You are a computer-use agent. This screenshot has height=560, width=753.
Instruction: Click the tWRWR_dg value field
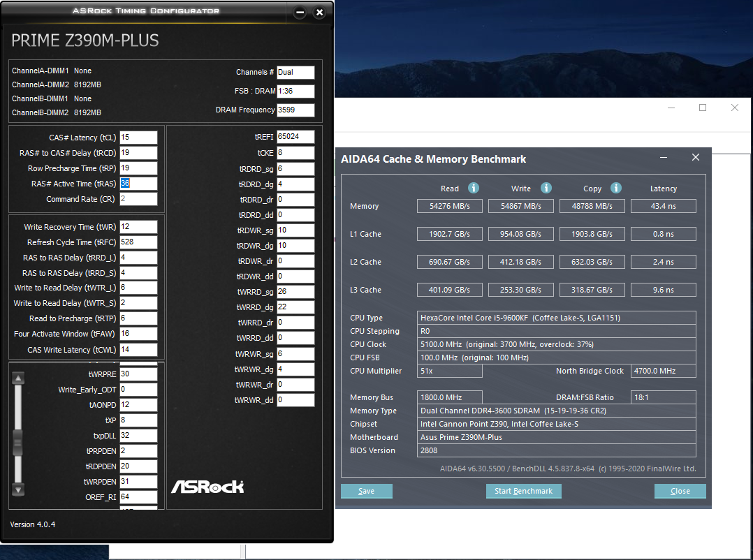[x=295, y=369]
